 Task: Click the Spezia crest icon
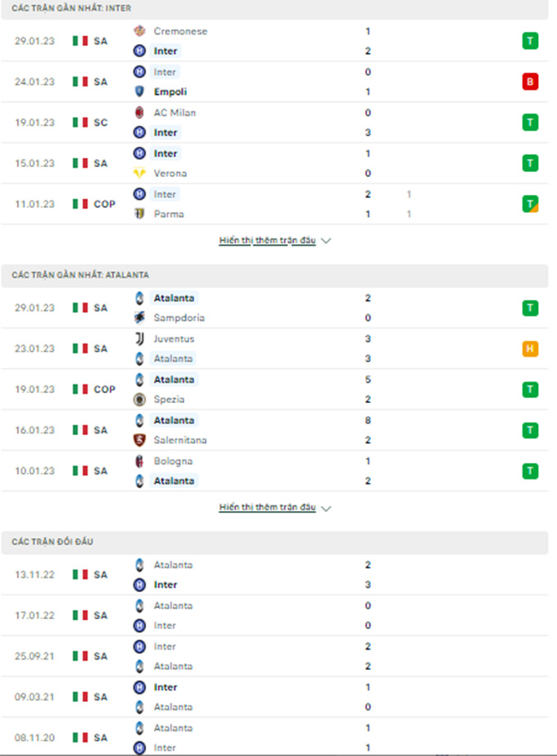pyautogui.click(x=139, y=399)
